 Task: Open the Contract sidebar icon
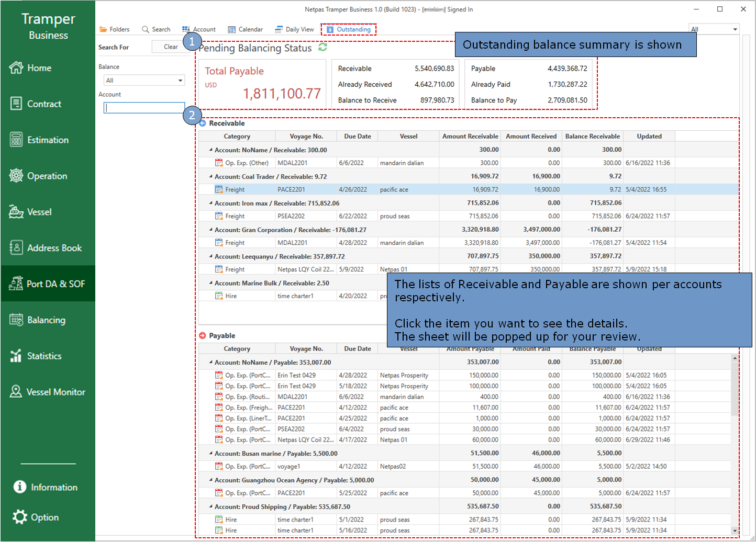pos(16,104)
